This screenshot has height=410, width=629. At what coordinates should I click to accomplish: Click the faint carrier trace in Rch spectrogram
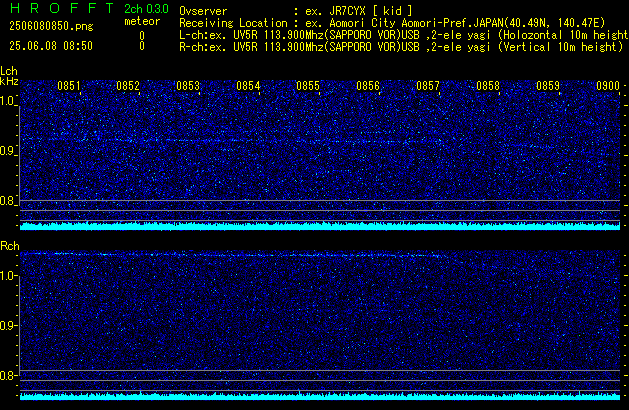click(x=233, y=254)
